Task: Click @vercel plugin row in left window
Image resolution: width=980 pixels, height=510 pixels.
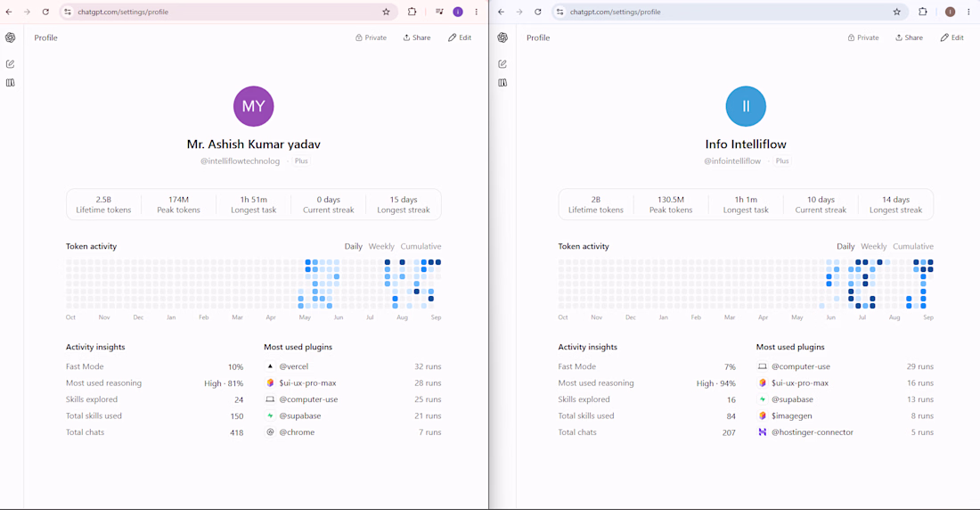Action: (x=353, y=366)
